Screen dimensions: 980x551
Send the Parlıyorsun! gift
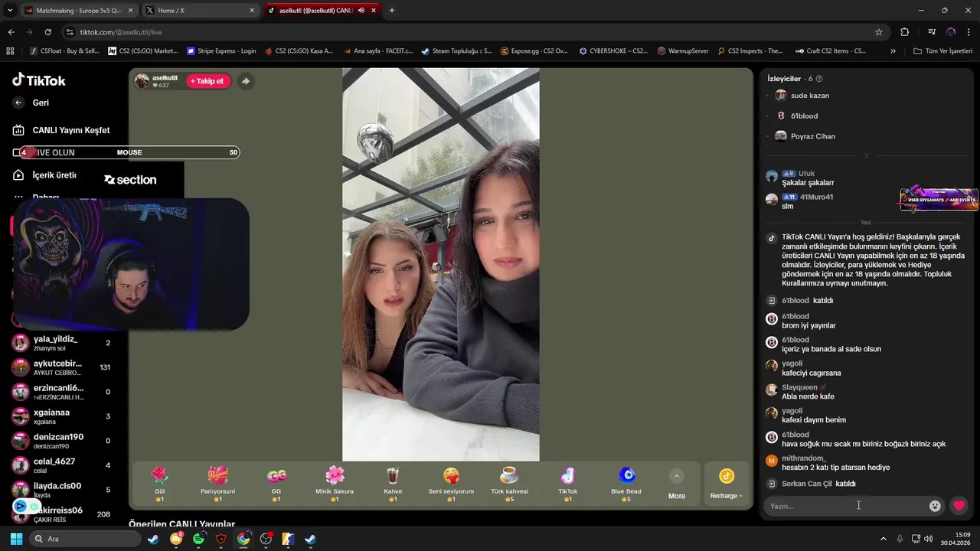[x=217, y=484]
